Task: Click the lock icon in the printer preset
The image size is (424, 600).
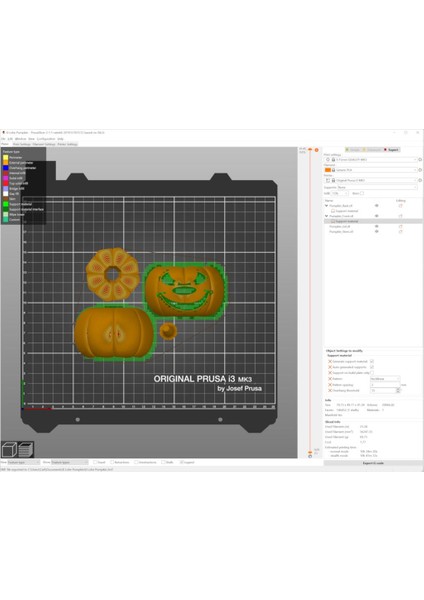Action: (x=333, y=180)
